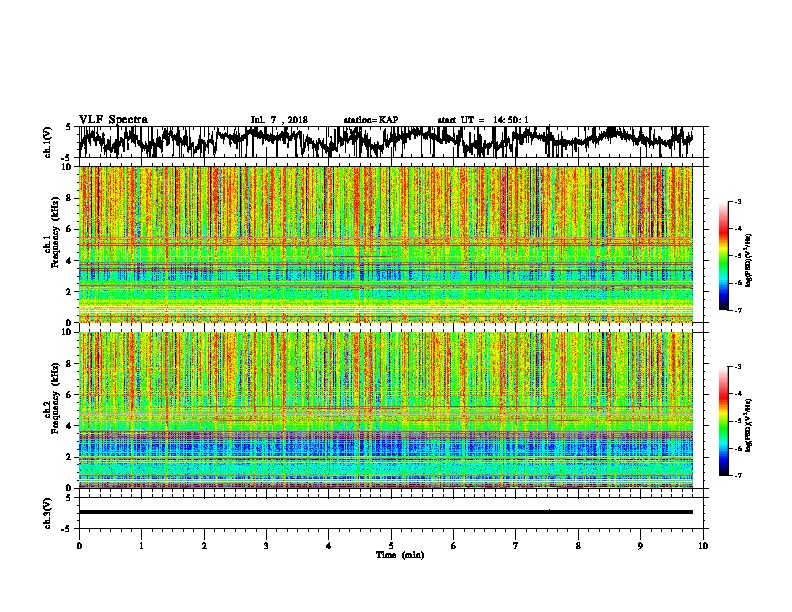
Task: Click the ch.2 color bar log(PSD) label
Action: 748,425
